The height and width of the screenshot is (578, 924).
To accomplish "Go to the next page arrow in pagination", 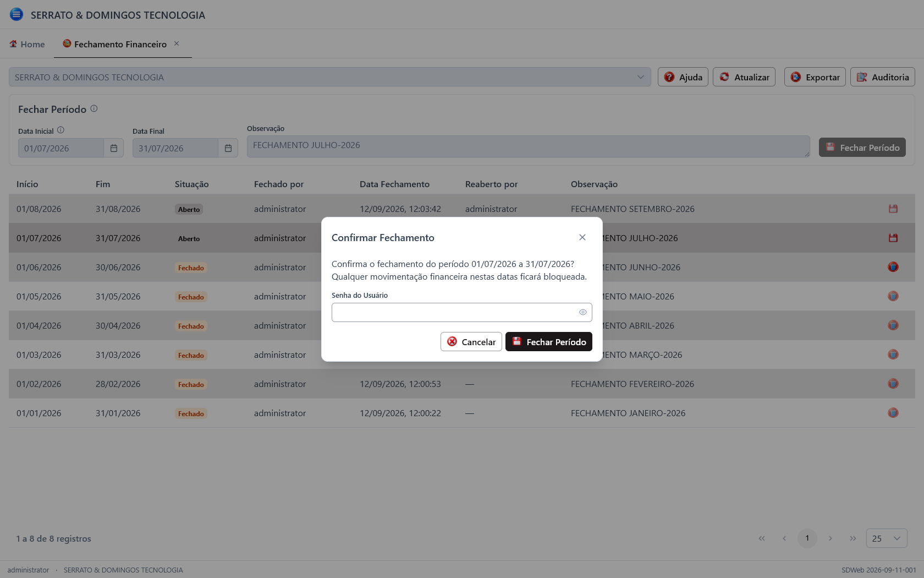I will pos(830,538).
